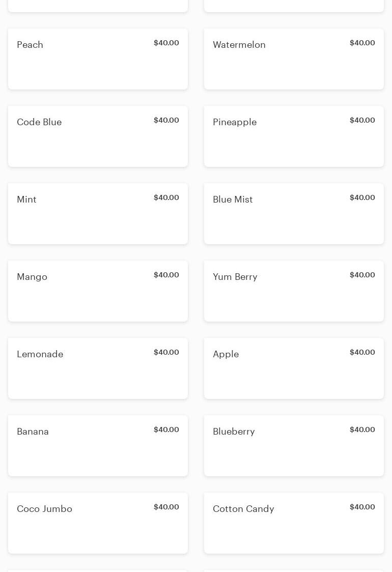The width and height of the screenshot is (392, 572).
Task: Click the $40.00 price on Peach
Action: tap(166, 43)
